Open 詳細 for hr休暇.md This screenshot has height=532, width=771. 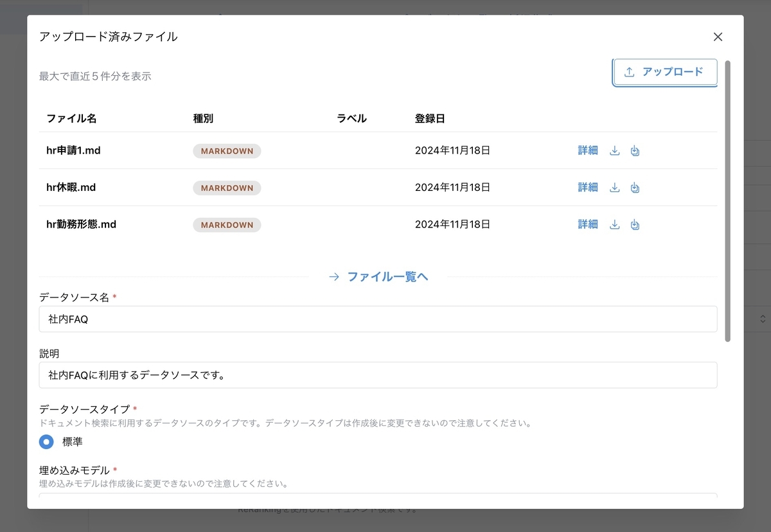pyautogui.click(x=588, y=187)
